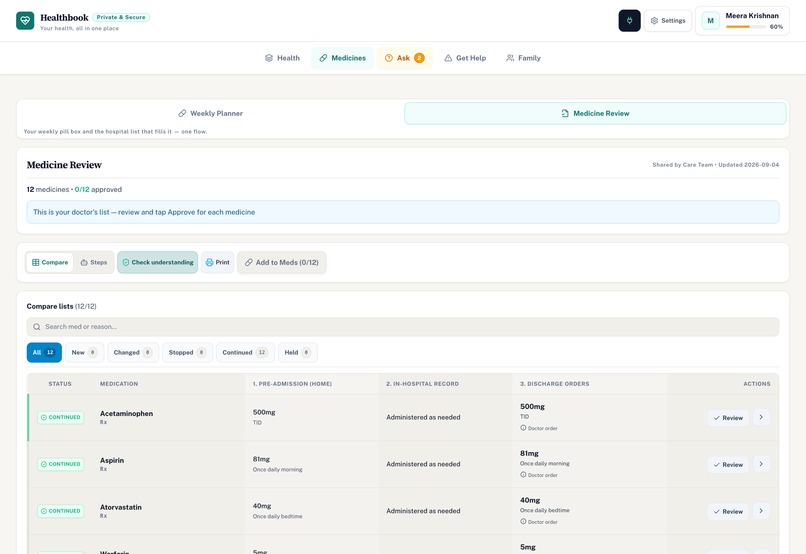
Task: Click the Discharge Orders column header
Action: click(555, 384)
